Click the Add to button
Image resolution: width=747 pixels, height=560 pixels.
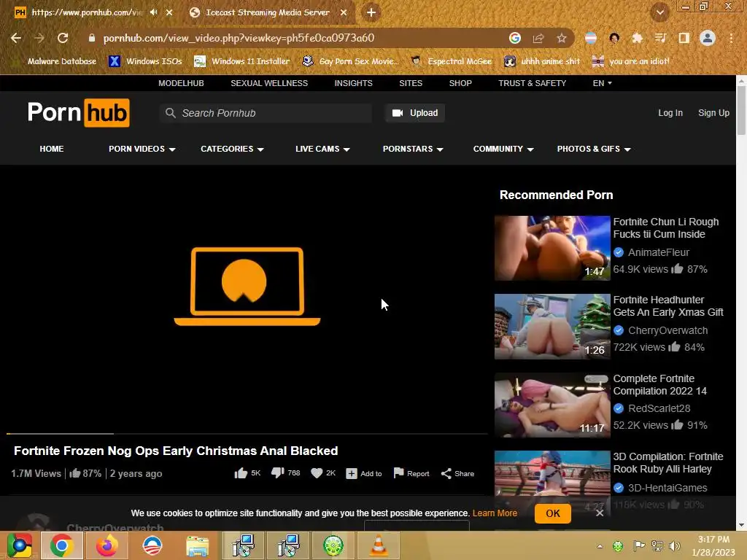point(364,473)
